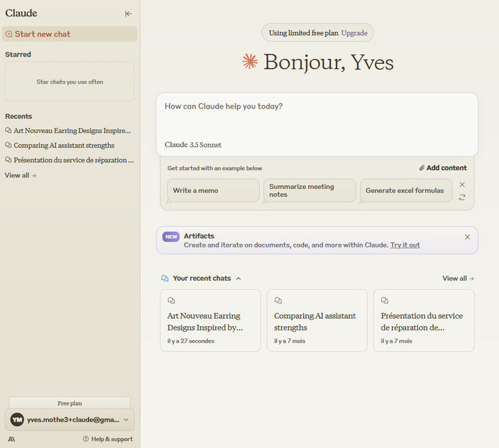Collapse the sidebar with the arrow icon
499x448 pixels.
[128, 14]
